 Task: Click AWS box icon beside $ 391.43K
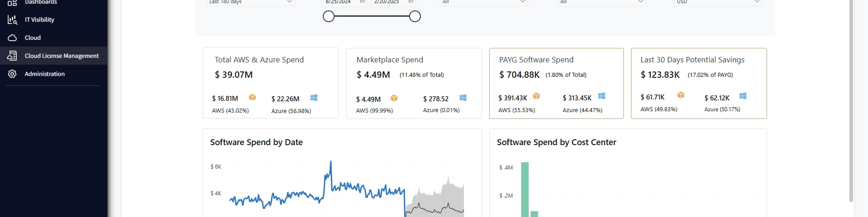pos(536,96)
